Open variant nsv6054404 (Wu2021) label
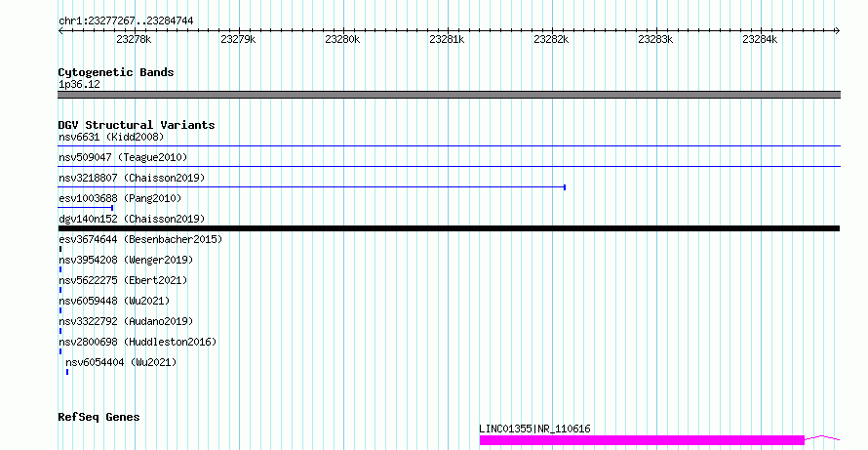Screen dimensions: 868x450 pyautogui.click(x=121, y=362)
